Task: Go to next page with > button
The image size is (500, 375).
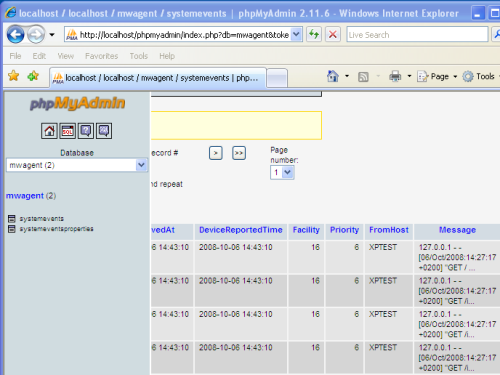Action: click(x=216, y=153)
